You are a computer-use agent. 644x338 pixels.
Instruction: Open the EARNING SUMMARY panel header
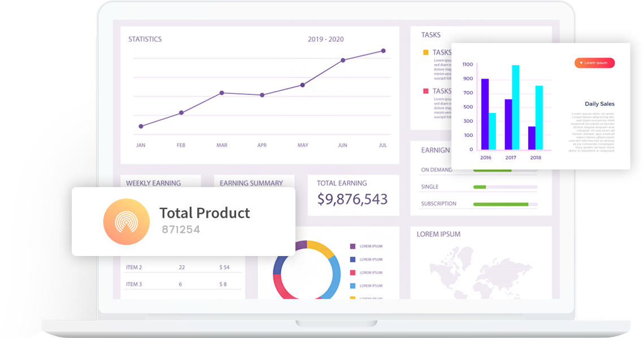(x=251, y=183)
